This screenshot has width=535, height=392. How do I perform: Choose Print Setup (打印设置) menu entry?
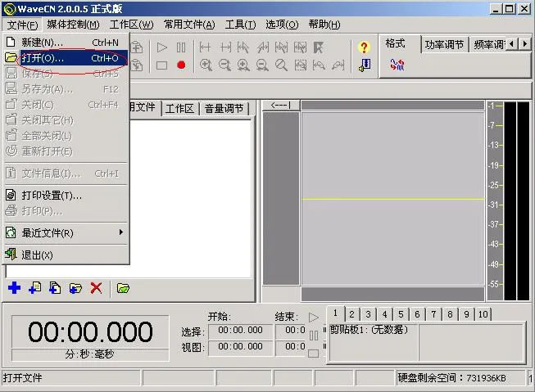[x=66, y=196]
